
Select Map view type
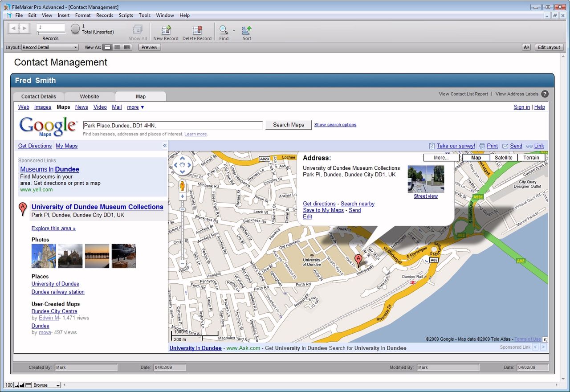click(x=476, y=158)
